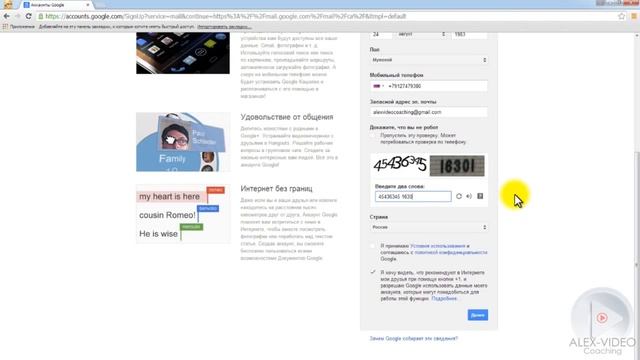The image size is (640, 360).
Task: Open the gender dropdown
Action: 429,60
